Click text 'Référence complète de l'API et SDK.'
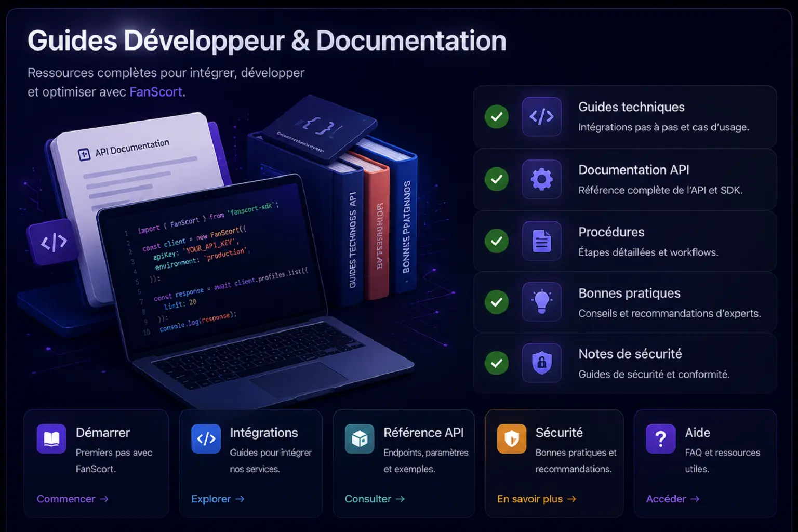Image resolution: width=798 pixels, height=532 pixels. point(660,190)
